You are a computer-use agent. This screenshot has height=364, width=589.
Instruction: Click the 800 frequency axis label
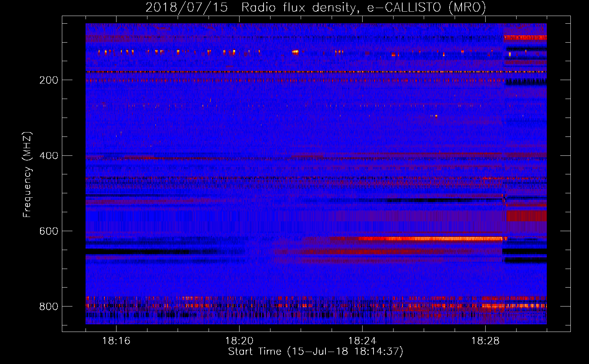tap(49, 306)
